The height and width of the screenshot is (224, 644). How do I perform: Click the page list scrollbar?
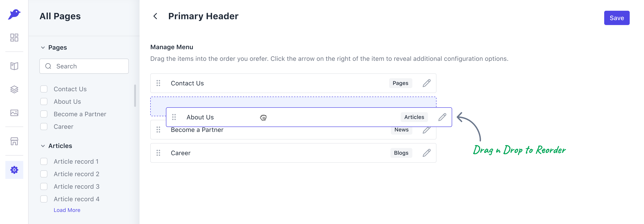pyautogui.click(x=135, y=96)
